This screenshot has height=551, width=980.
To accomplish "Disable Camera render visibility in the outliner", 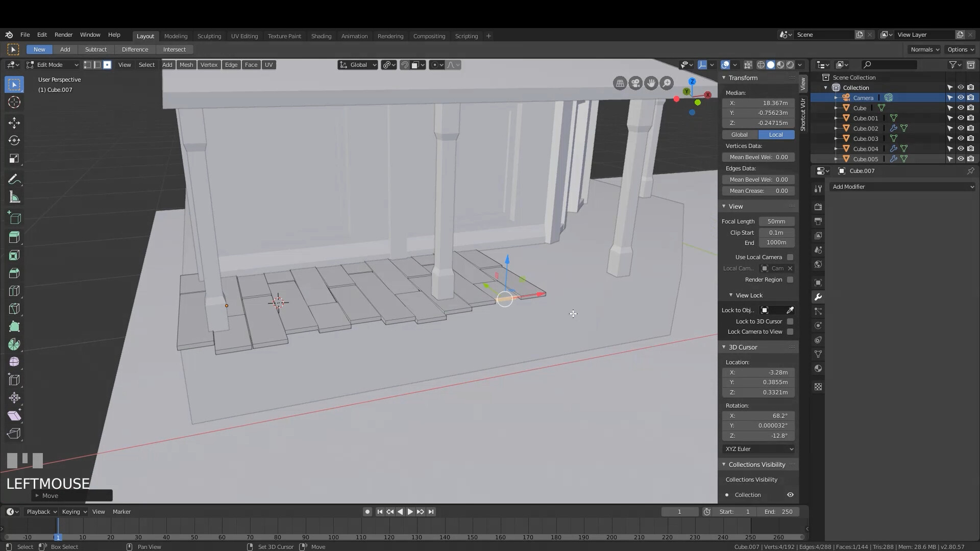I will [x=971, y=97].
